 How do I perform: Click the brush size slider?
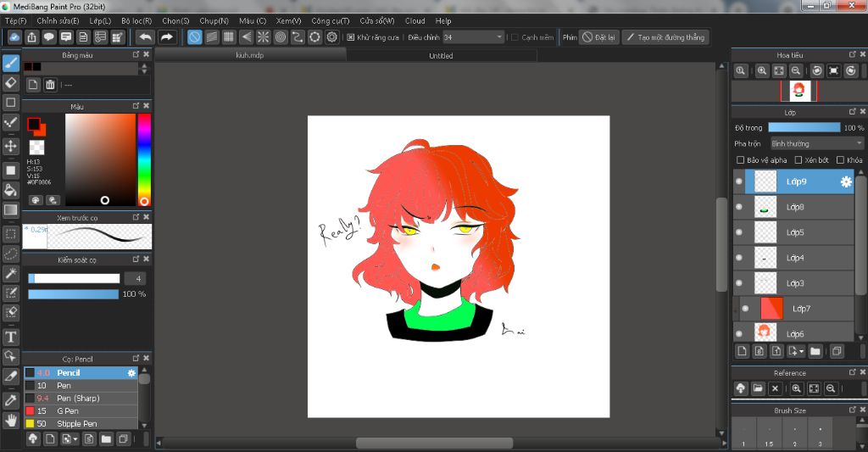click(x=75, y=279)
